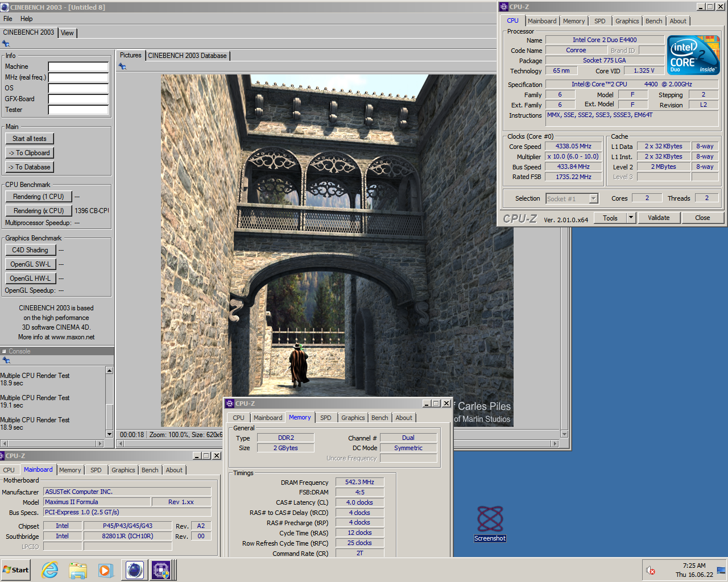Click the Bus Speed value 433.84 MHz
Image resolution: width=728 pixels, height=582 pixels.
573,167
